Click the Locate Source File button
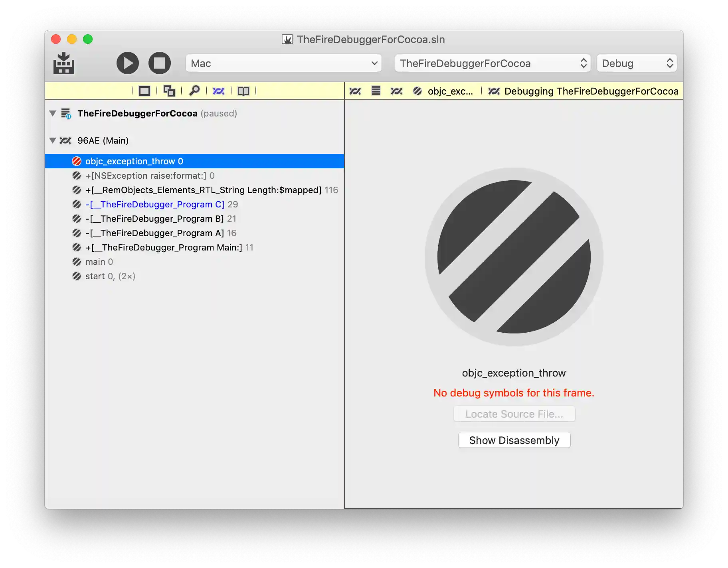Screen dimensions: 728x568 coord(514,414)
